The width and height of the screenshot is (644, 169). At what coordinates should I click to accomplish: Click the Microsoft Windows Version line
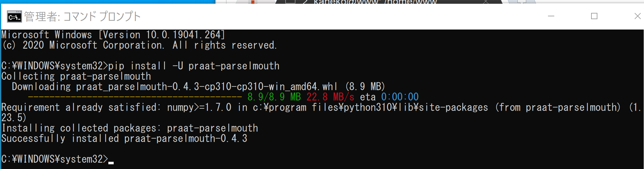coord(113,35)
